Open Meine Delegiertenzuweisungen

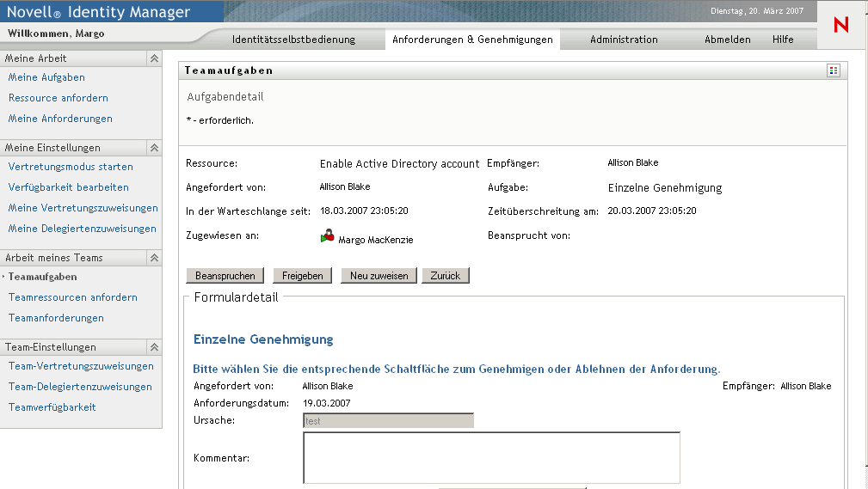pos(82,229)
